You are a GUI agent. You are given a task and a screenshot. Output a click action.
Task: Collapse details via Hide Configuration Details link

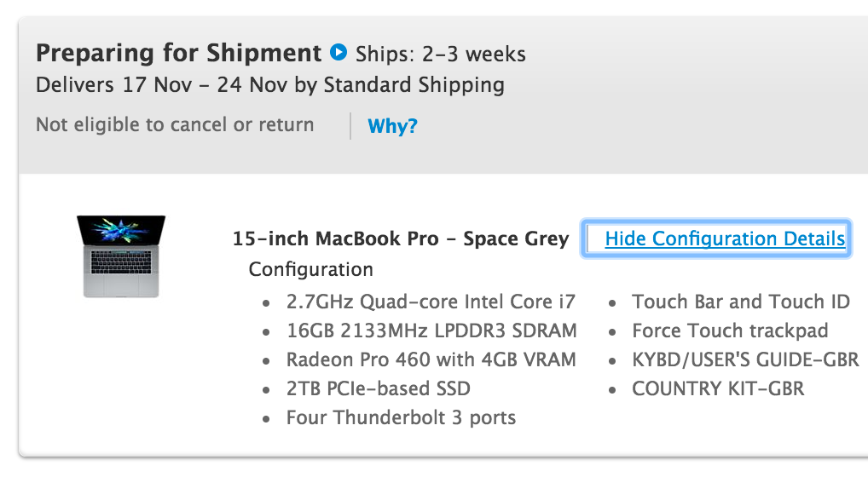[x=725, y=238]
